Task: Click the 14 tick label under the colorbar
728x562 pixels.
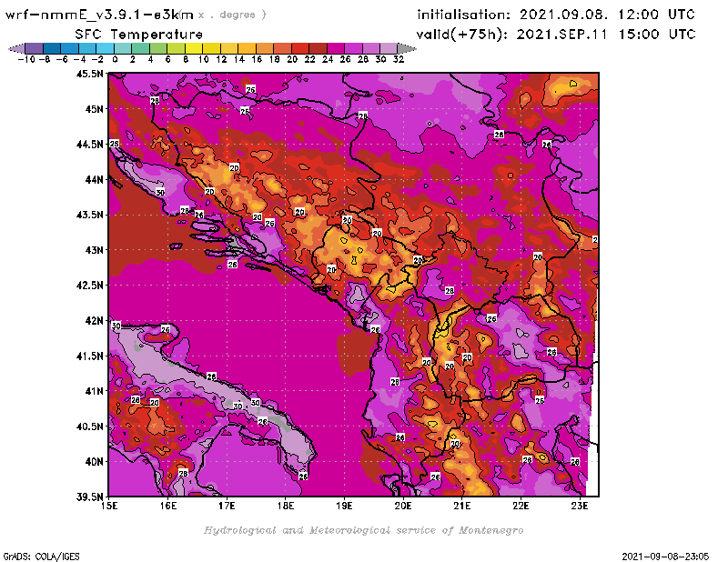Action: (x=239, y=59)
